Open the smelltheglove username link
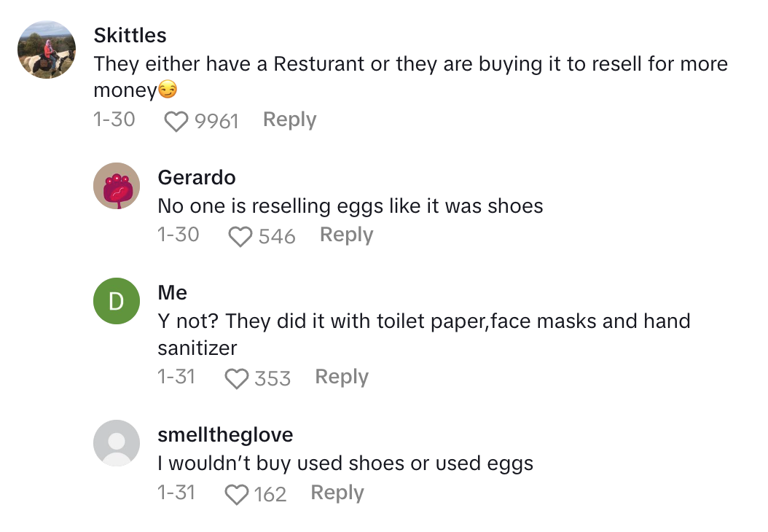This screenshot has height=532, width=768. (x=225, y=435)
